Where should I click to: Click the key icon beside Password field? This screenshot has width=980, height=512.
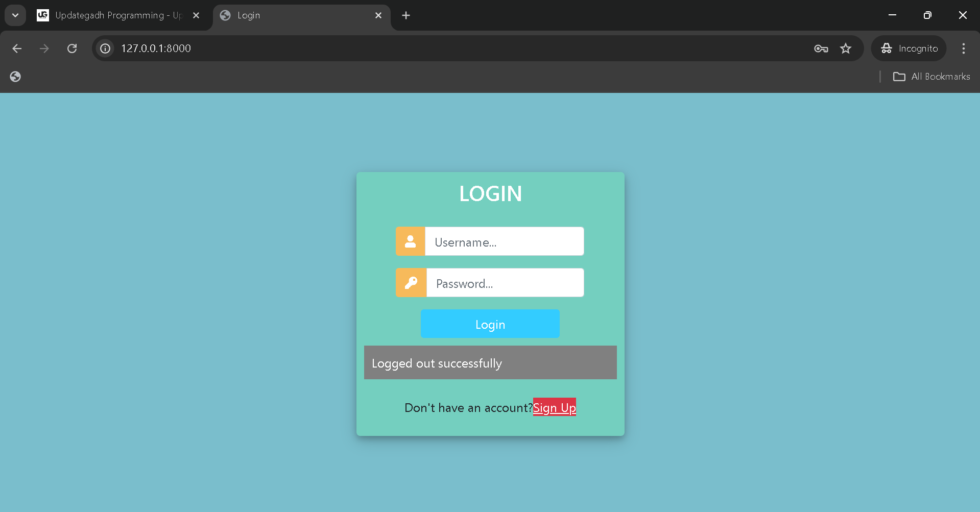tap(411, 283)
